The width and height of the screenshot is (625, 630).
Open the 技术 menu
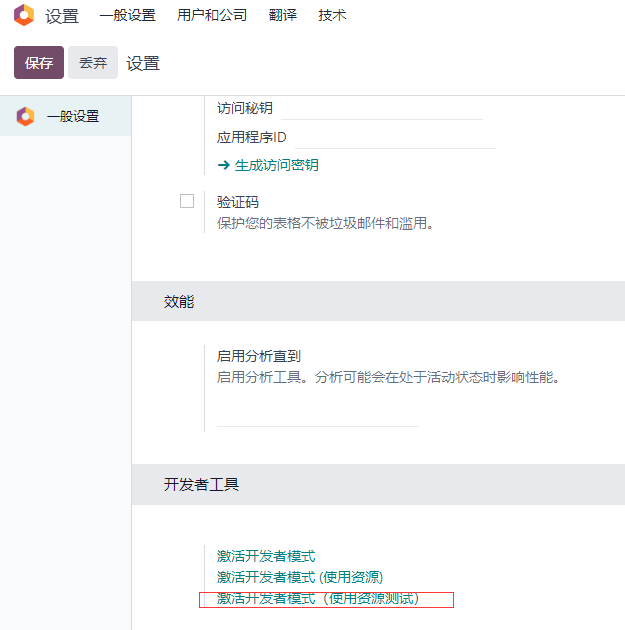(332, 15)
